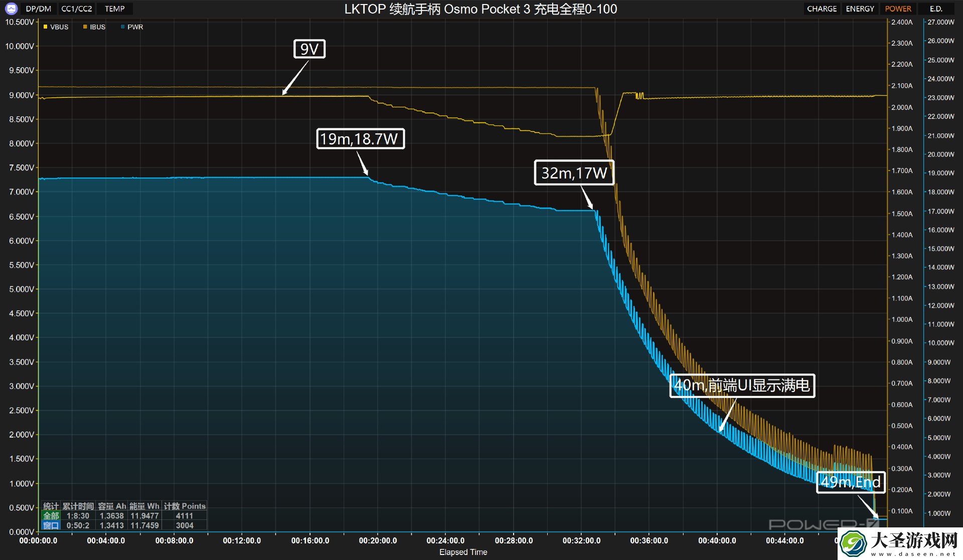
Task: Select the 全部 statistics row label
Action: (51, 516)
